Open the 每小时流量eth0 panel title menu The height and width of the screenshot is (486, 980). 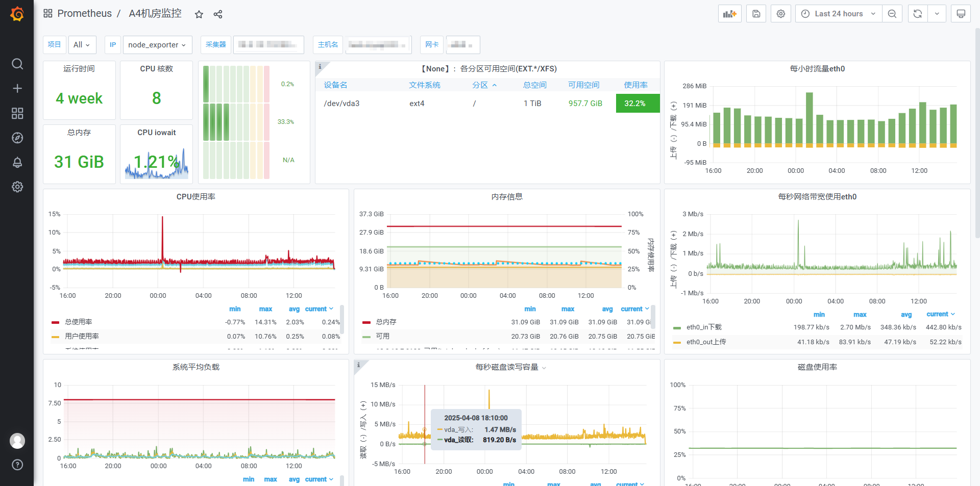pos(817,69)
